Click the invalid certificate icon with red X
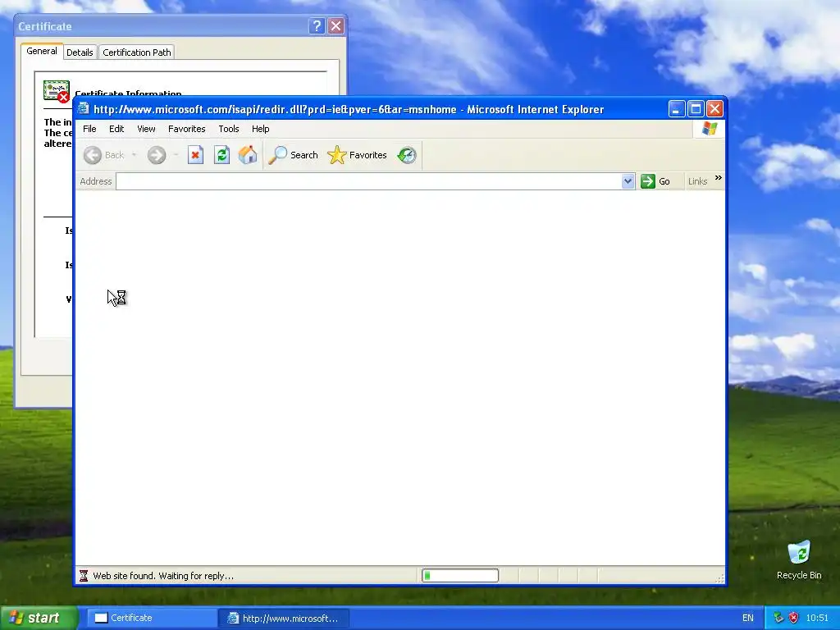Viewport: 840px width, 630px height. (x=57, y=90)
